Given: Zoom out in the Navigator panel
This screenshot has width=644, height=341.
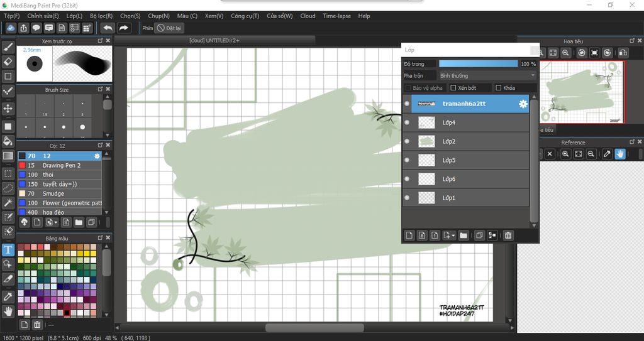Looking at the screenshot, I should (565, 53).
